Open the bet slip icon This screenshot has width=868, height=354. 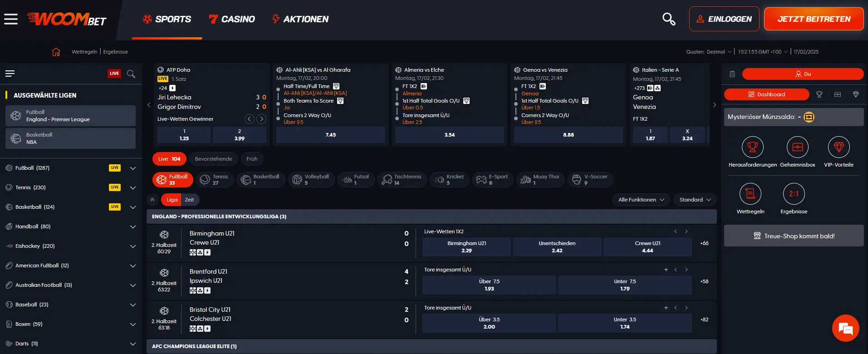(x=732, y=74)
